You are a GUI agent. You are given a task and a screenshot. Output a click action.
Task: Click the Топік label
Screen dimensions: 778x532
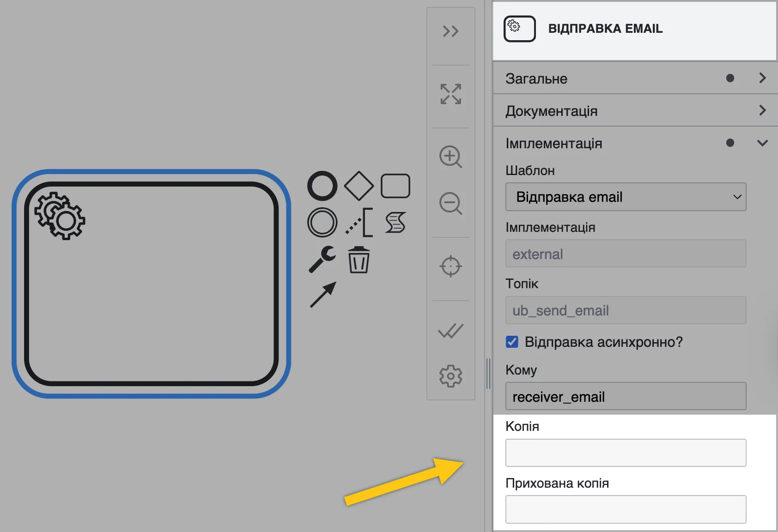[x=522, y=284]
